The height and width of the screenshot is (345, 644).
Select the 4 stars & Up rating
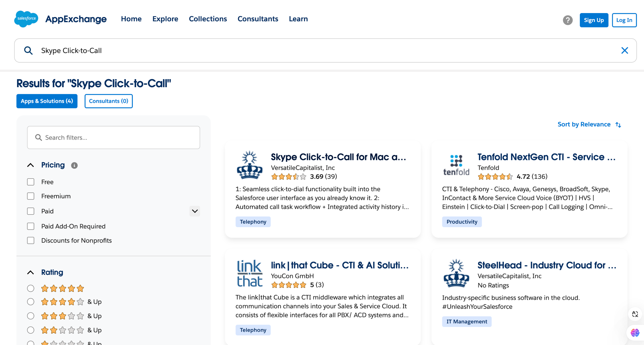click(x=31, y=302)
